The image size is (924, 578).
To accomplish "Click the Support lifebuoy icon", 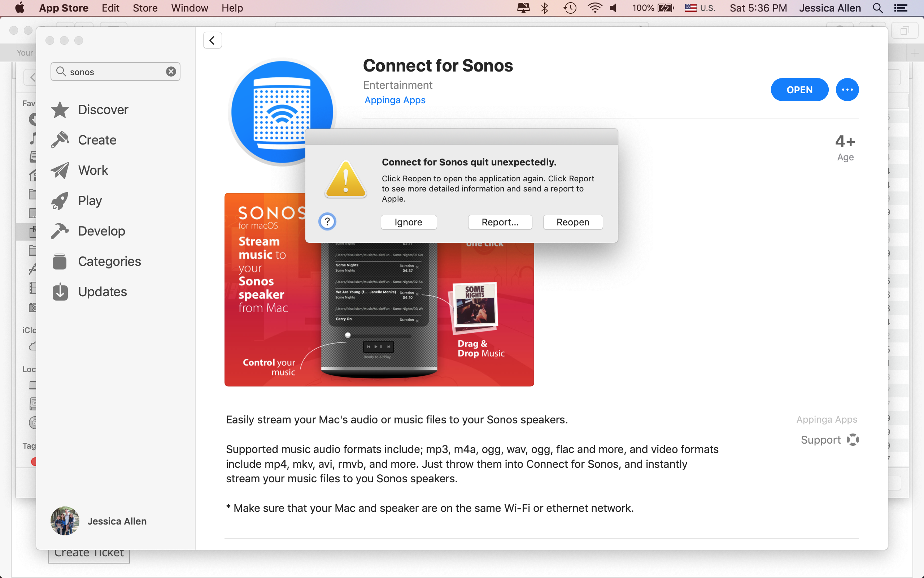I will click(853, 440).
